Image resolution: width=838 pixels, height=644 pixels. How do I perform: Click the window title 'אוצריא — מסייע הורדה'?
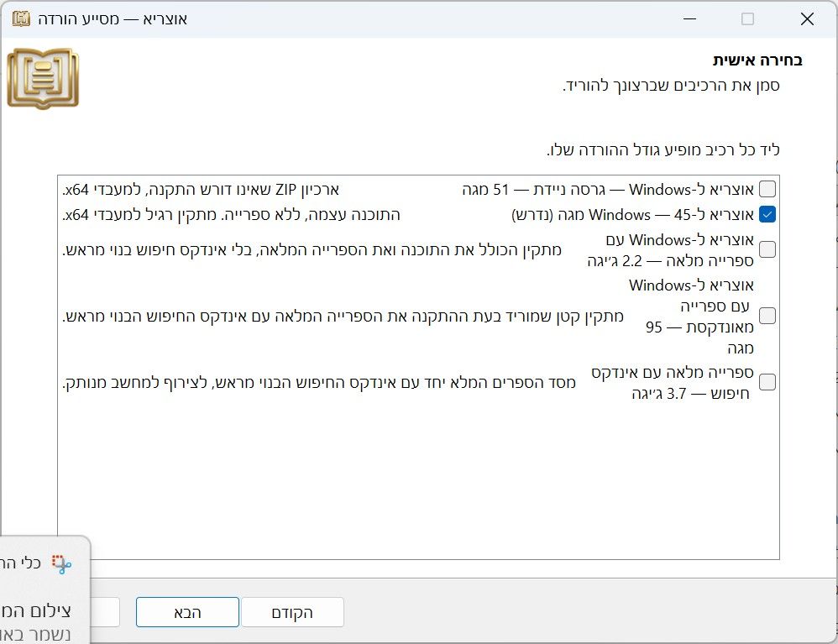(x=113, y=19)
